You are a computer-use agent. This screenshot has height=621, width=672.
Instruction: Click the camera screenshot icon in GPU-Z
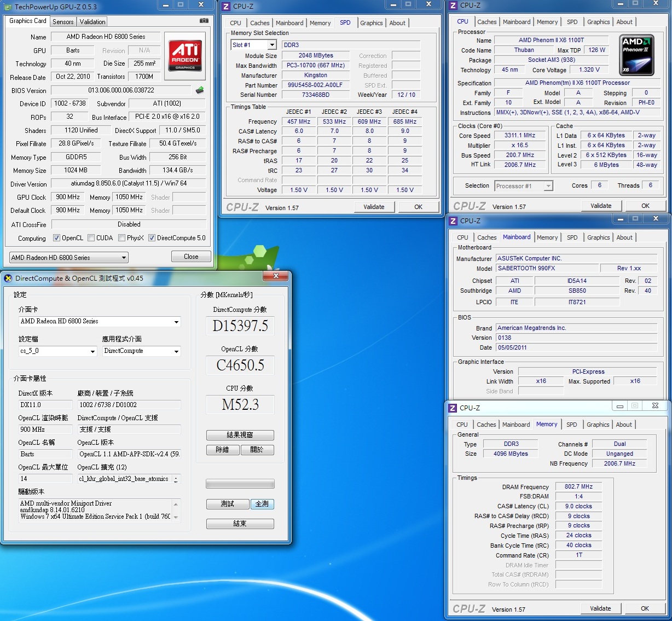tap(204, 21)
